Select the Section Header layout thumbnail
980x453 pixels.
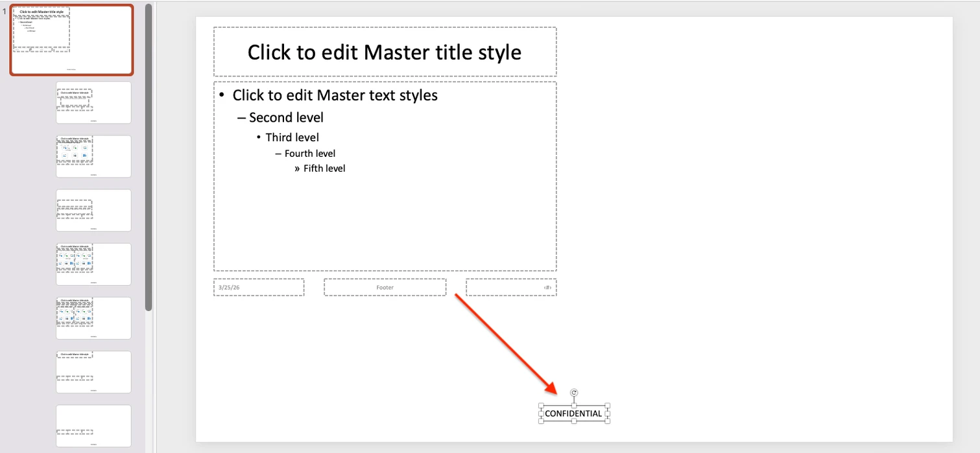(x=93, y=210)
